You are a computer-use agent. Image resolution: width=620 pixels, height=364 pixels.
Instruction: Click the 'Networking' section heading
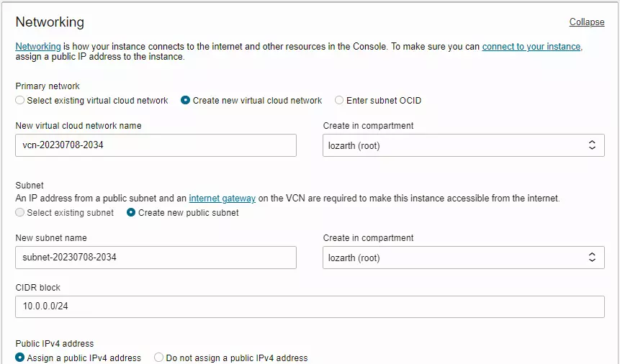[x=50, y=22]
